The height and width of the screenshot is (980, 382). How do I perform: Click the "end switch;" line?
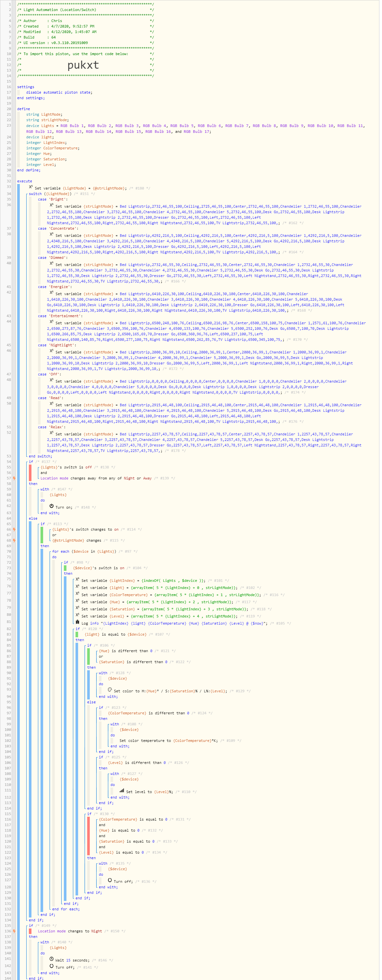[40, 456]
